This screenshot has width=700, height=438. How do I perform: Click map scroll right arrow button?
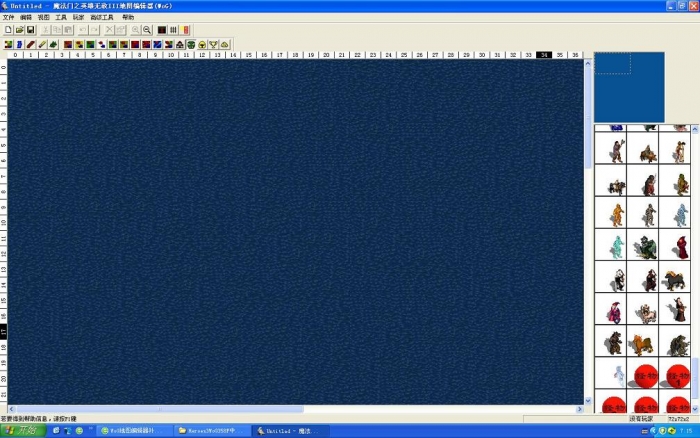[580, 409]
